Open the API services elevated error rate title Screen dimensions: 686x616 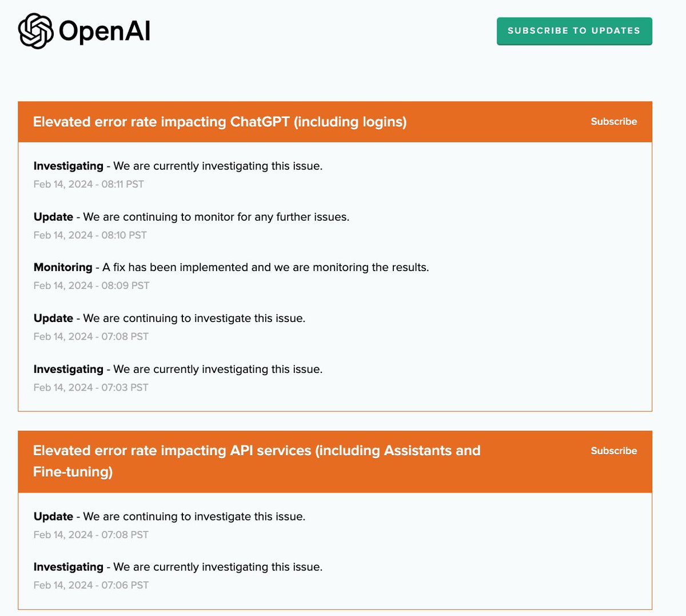[x=257, y=461]
